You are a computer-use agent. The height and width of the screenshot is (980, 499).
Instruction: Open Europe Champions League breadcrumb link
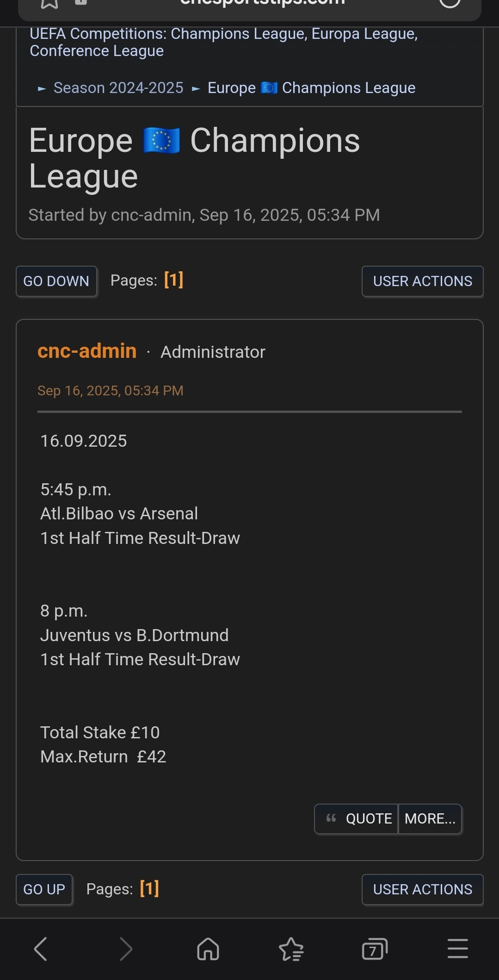pyautogui.click(x=311, y=88)
